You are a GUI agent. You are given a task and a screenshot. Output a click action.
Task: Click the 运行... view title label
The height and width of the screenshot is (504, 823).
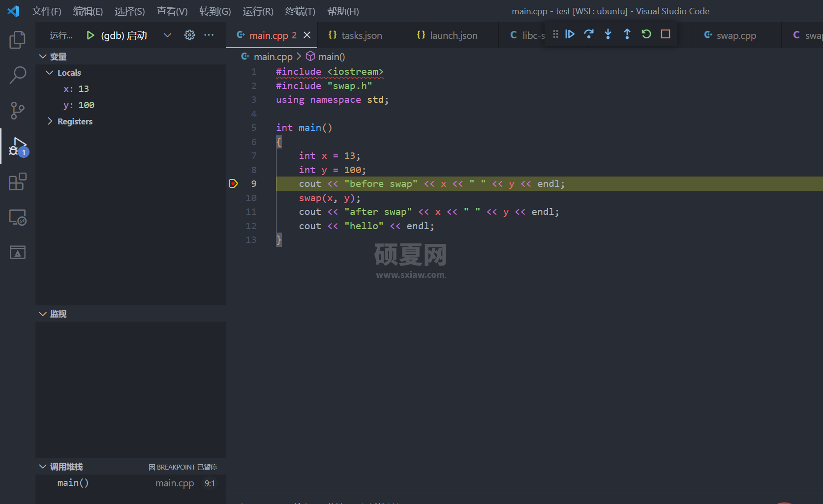[x=61, y=35]
